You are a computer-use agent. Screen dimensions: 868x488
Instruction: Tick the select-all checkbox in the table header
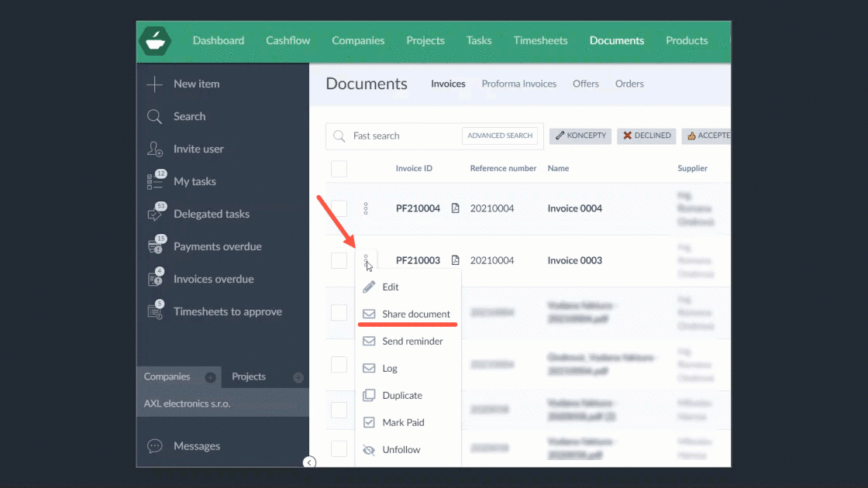pos(339,169)
